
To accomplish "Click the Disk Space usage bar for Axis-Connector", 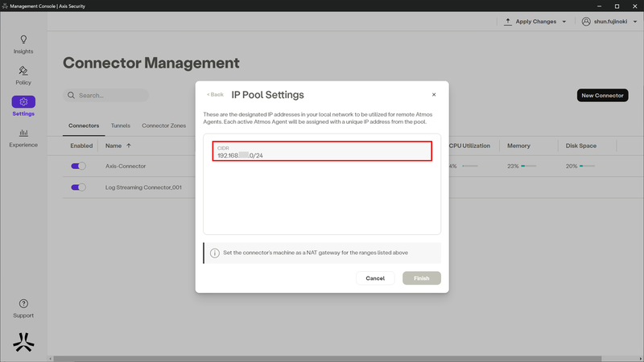I will click(x=587, y=166).
